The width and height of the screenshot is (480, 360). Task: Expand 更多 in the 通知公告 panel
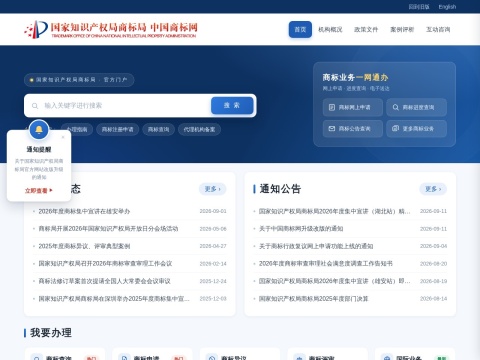[433, 189]
